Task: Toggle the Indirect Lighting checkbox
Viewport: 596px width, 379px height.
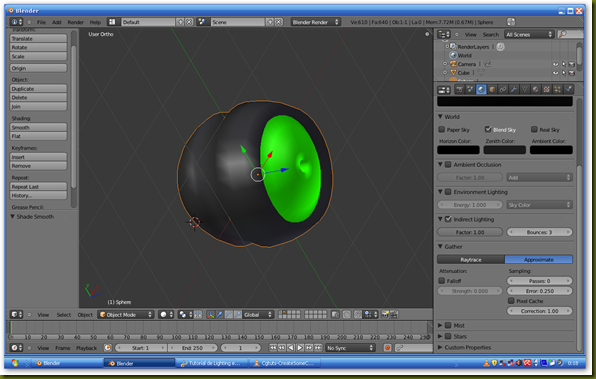Action: pyautogui.click(x=449, y=219)
